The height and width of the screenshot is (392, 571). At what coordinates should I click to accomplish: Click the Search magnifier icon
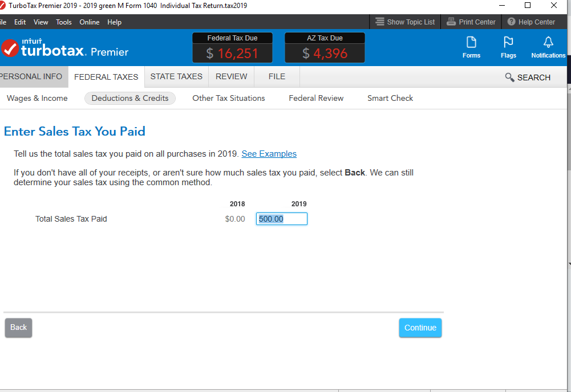[509, 77]
